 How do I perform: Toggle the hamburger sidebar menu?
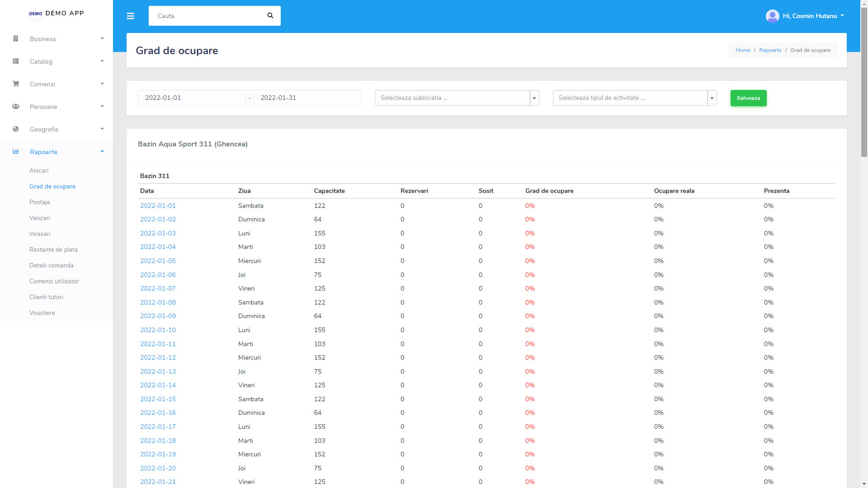pyautogui.click(x=130, y=16)
